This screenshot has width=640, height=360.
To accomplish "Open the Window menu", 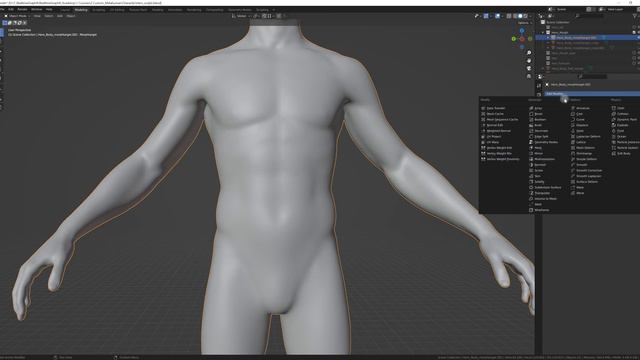I will pos(37,9).
